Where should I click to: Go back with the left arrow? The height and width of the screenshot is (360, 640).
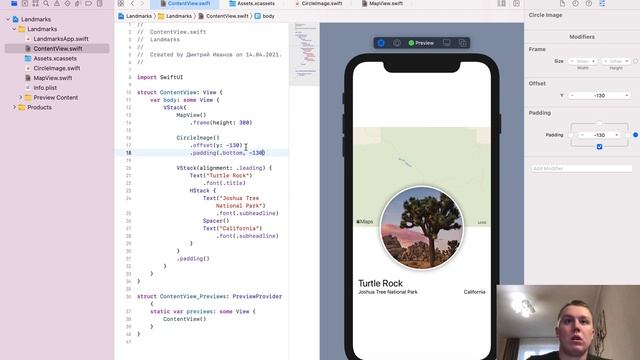(x=132, y=3)
